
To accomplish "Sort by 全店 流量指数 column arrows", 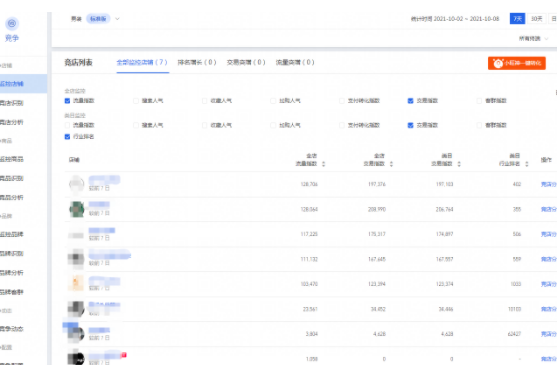I will point(323,164).
